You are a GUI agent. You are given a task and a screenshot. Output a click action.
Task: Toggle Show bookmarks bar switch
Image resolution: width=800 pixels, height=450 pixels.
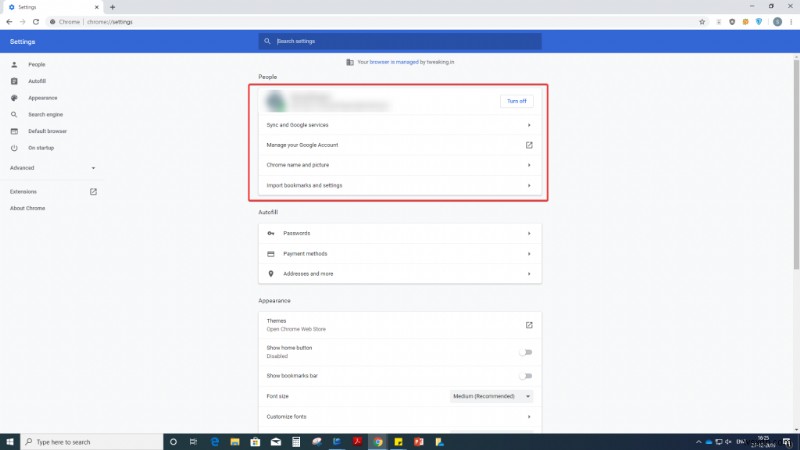coord(526,376)
